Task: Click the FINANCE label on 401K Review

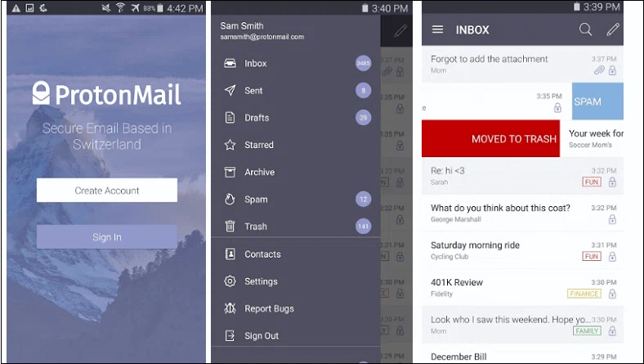Action: tap(584, 294)
